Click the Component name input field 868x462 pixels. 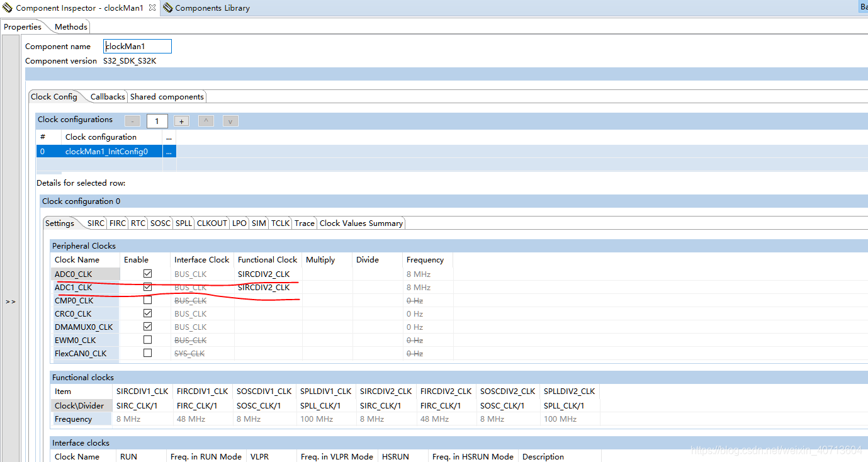[137, 46]
